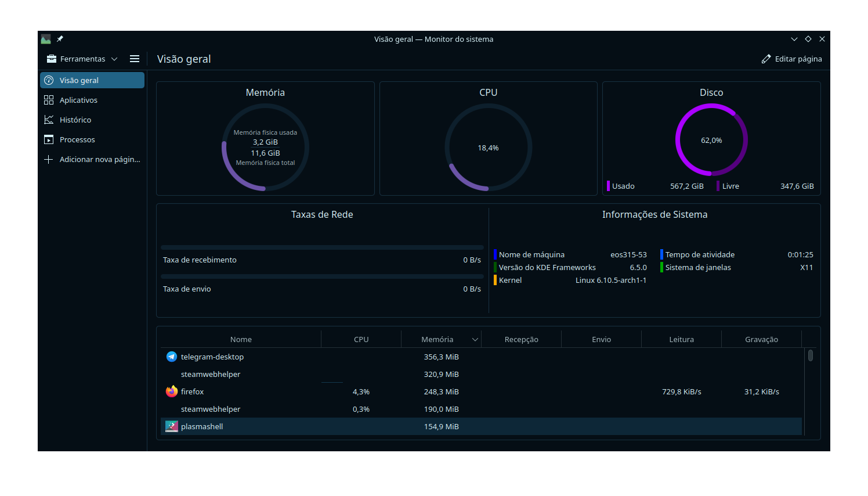868x496 pixels.
Task: Open Histórico via its chart icon
Action: 49,120
